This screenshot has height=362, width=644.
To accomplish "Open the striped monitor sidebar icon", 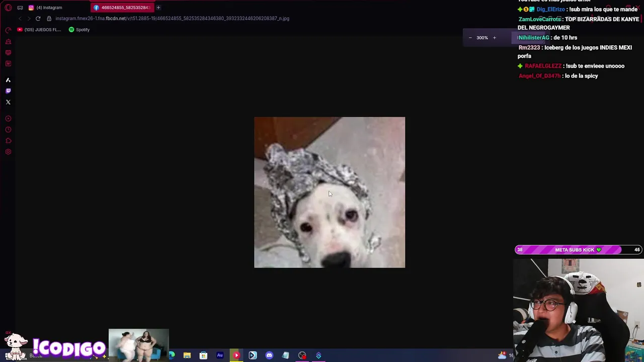I will [x=8, y=53].
